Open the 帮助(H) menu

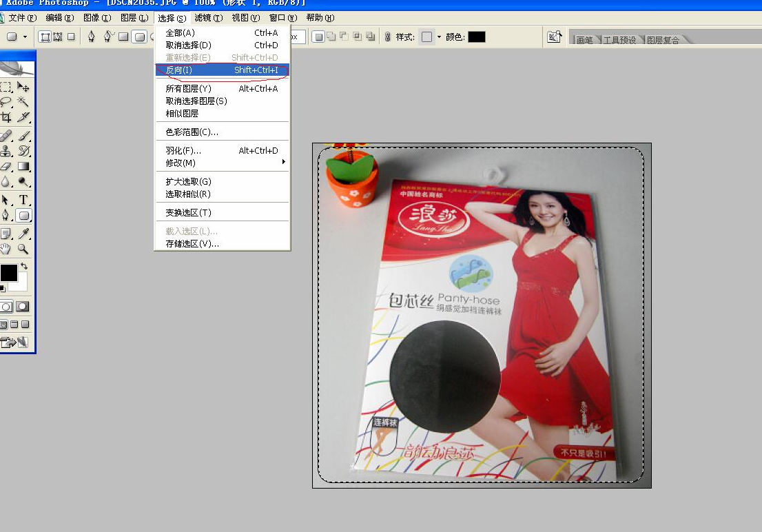coord(320,18)
